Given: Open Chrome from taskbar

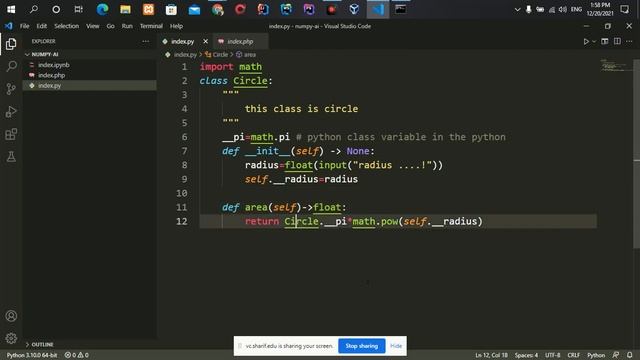Looking at the screenshot, I should (x=217, y=9).
